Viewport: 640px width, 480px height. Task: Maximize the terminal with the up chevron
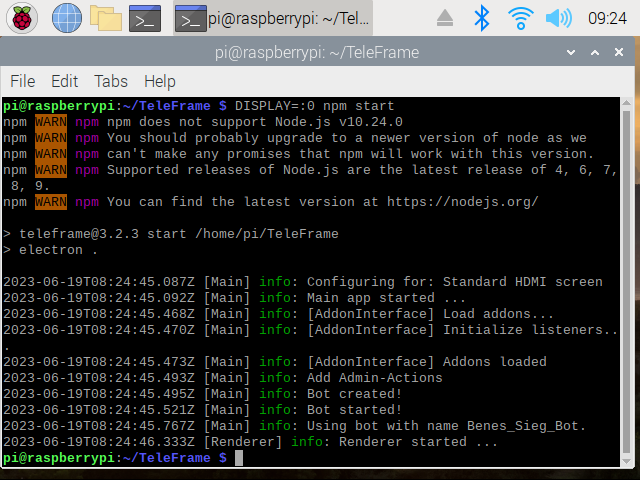click(x=595, y=52)
